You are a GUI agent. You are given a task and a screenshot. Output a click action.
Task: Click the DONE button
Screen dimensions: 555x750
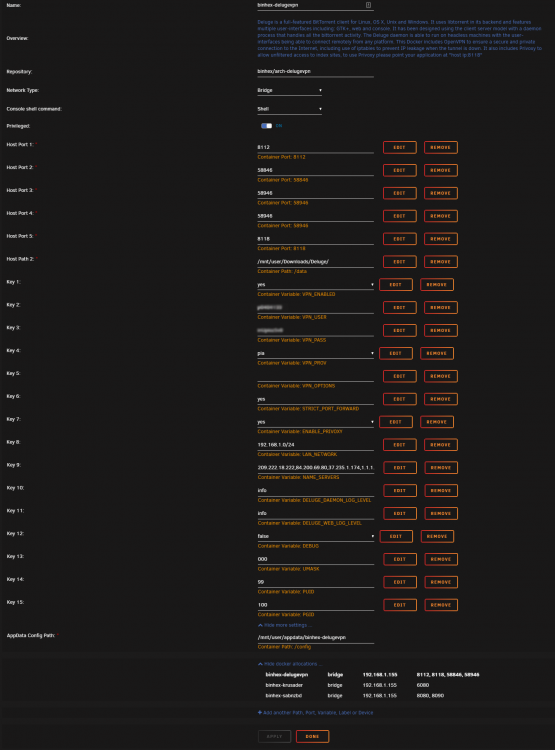pyautogui.click(x=312, y=737)
